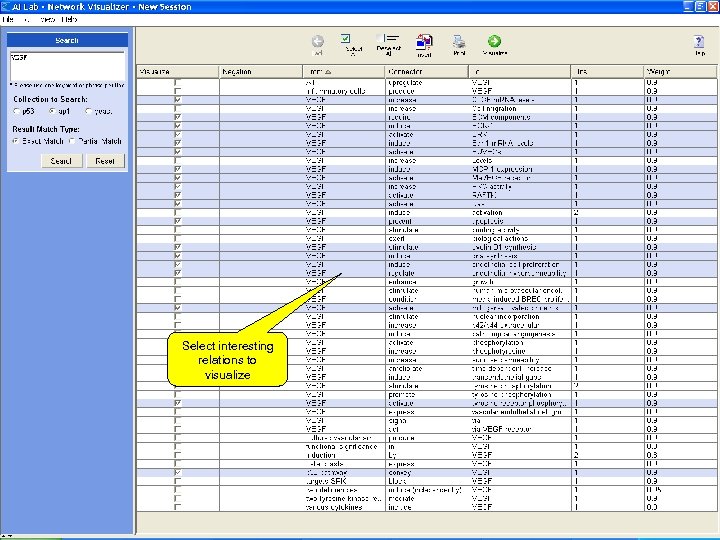Click the Reset button
This screenshot has width=720, height=540.
[105, 161]
